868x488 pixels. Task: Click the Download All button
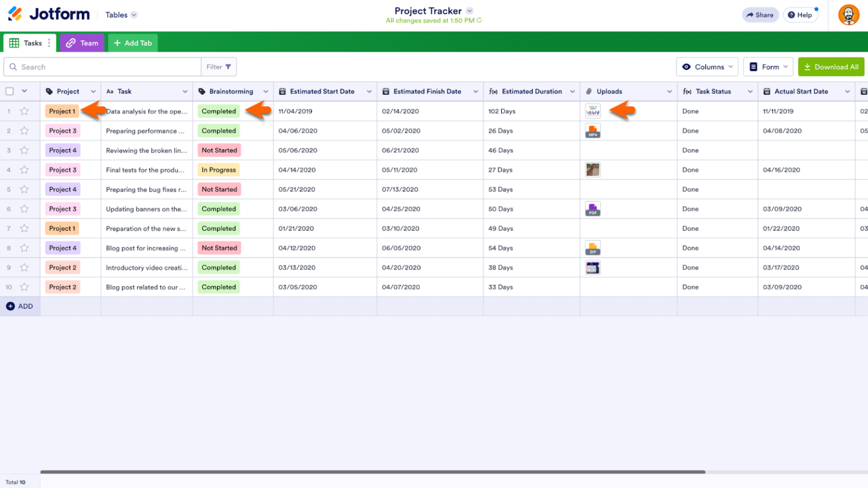point(831,67)
